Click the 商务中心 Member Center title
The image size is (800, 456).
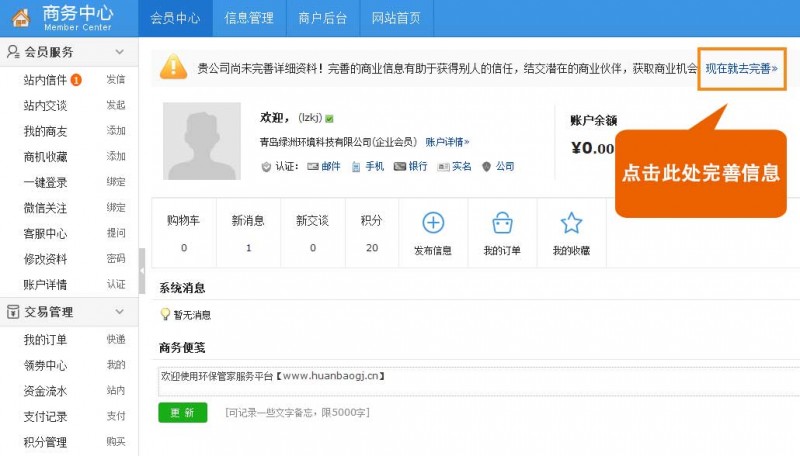(78, 18)
